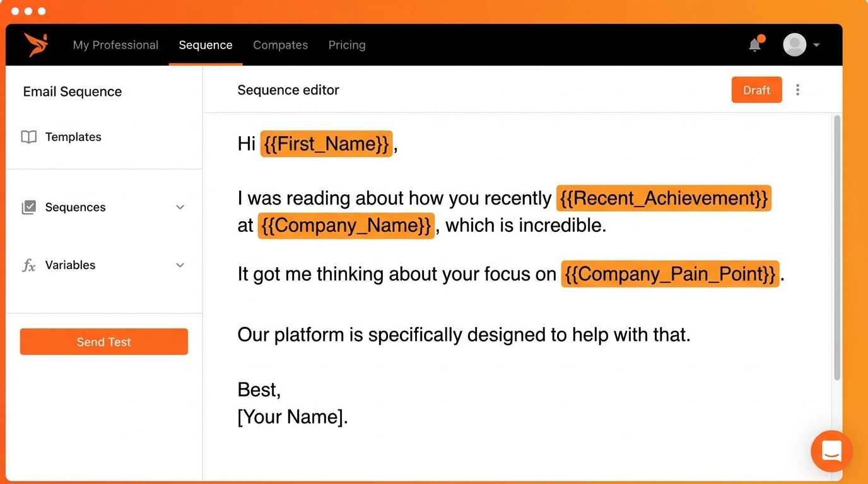
Task: Select the {{Recent_Achievement}} variable tag
Action: 664,198
